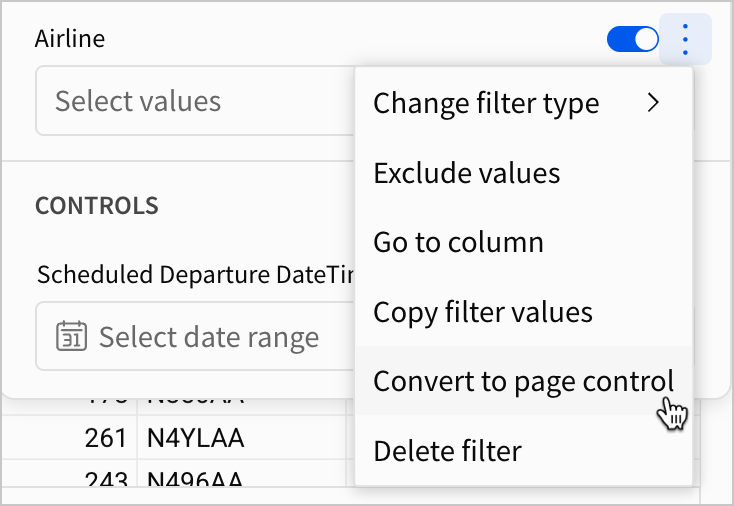Image resolution: width=734 pixels, height=506 pixels.
Task: Click the Airline filter label
Action: (70, 39)
